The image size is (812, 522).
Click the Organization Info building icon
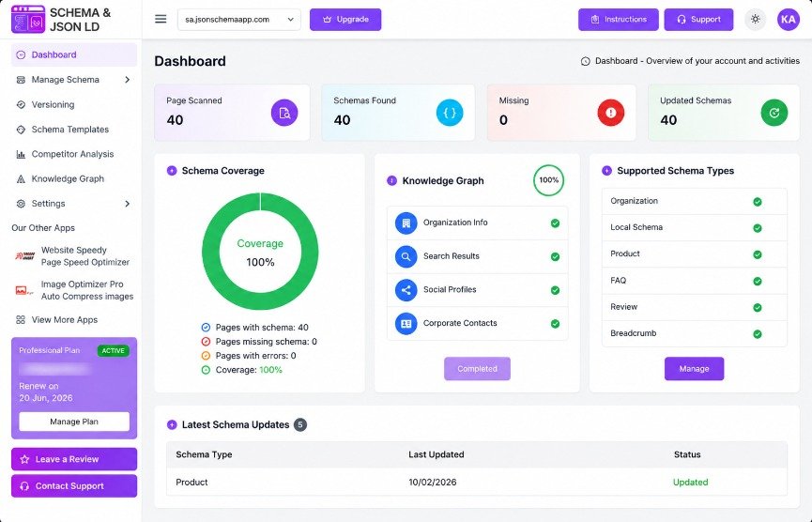pyautogui.click(x=406, y=223)
